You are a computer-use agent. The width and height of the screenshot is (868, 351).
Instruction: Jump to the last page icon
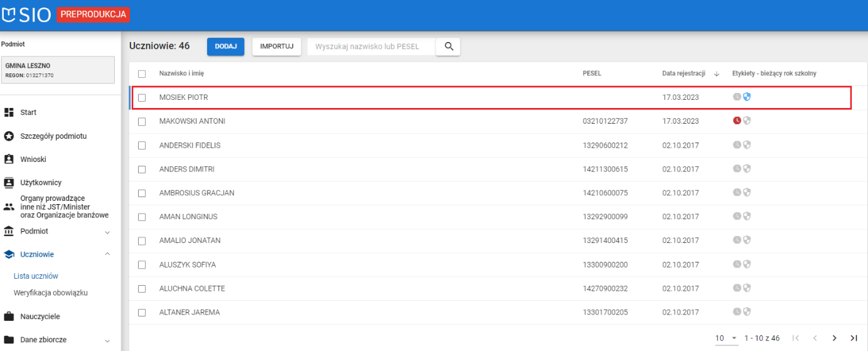pos(854,338)
